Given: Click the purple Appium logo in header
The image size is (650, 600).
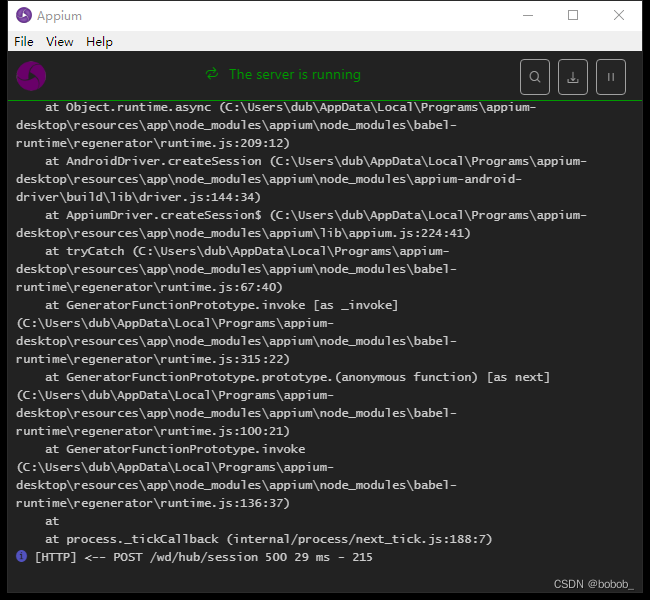Looking at the screenshot, I should [31, 76].
